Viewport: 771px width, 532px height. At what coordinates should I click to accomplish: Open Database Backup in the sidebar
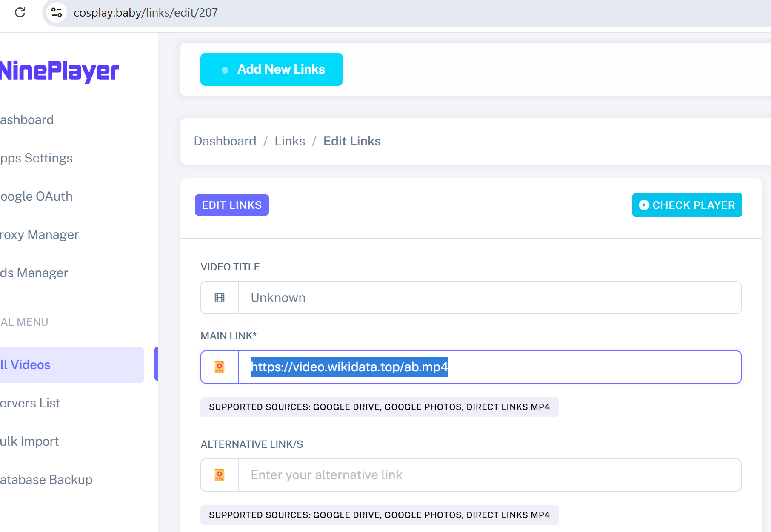[x=46, y=480]
